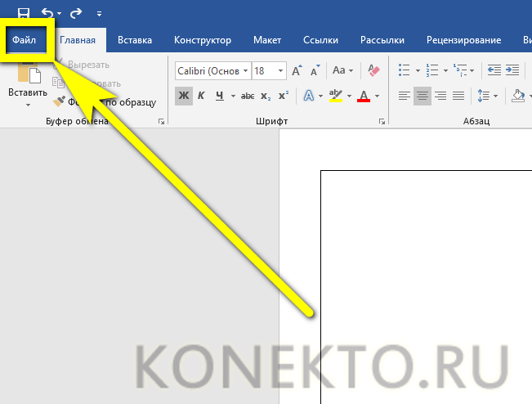Toggle subscript x₂ formatting
Screen dimensions: 532x404
[x=266, y=96]
